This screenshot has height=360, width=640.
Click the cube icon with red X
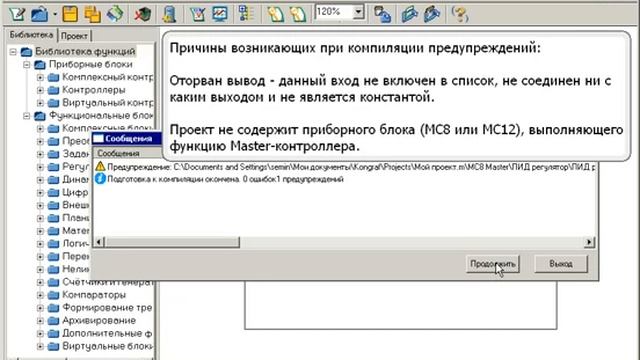[143, 14]
